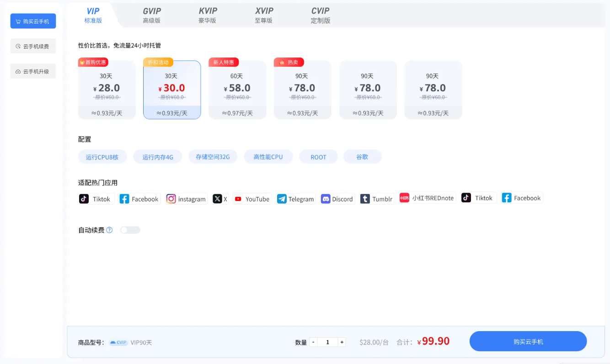Click the 适配热门应用 section heading

pos(98,183)
